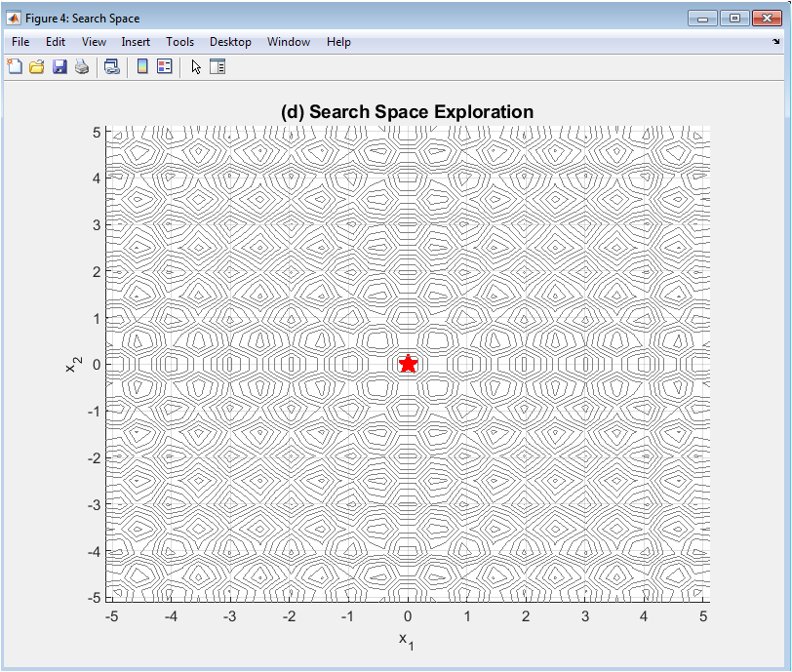Image resolution: width=792 pixels, height=672 pixels.
Task: Click the Figure 4: Search Space title text
Action: [82, 19]
